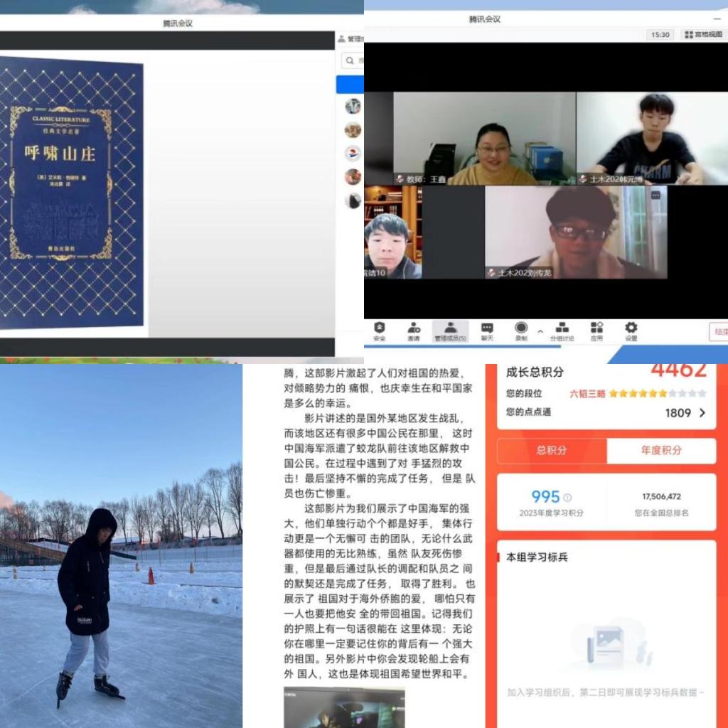Image resolution: width=728 pixels, height=728 pixels.
Task: Open the 聊天 (Chat) icon
Action: (x=487, y=331)
